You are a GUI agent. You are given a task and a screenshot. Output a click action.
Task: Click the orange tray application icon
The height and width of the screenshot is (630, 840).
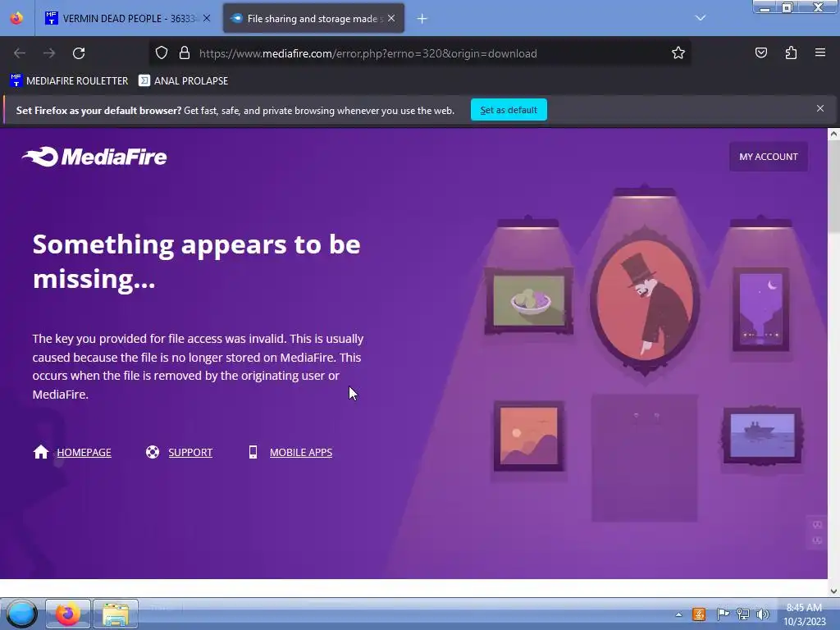699,614
